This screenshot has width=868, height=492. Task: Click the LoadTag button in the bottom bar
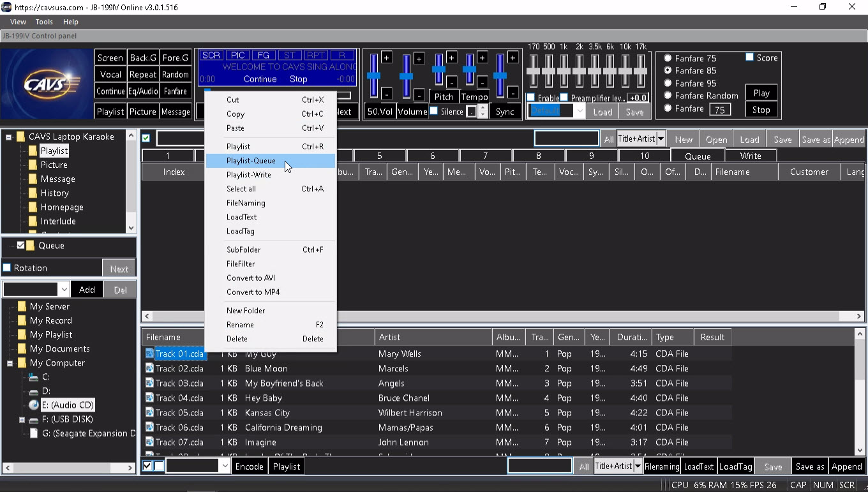click(736, 466)
